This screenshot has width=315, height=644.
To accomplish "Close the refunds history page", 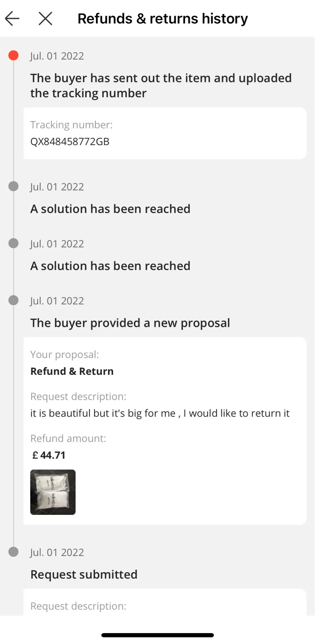I will 45,19.
